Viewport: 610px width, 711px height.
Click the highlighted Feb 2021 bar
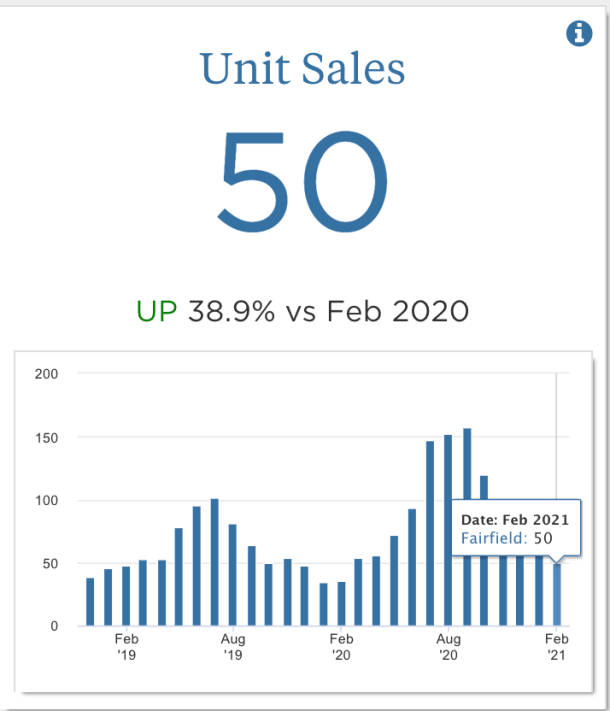click(557, 594)
